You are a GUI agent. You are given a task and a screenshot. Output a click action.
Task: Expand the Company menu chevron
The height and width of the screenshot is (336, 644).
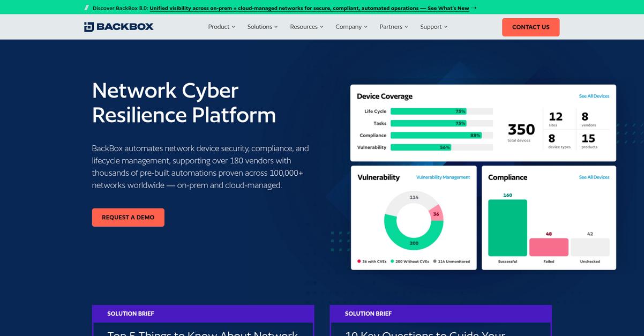coord(366,27)
